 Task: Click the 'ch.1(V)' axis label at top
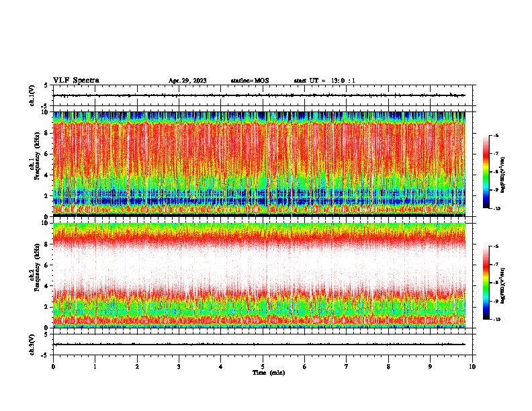pos(32,95)
